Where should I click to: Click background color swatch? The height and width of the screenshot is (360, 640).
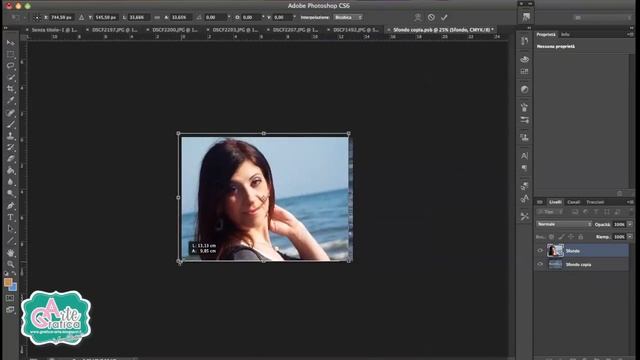click(x=13, y=288)
